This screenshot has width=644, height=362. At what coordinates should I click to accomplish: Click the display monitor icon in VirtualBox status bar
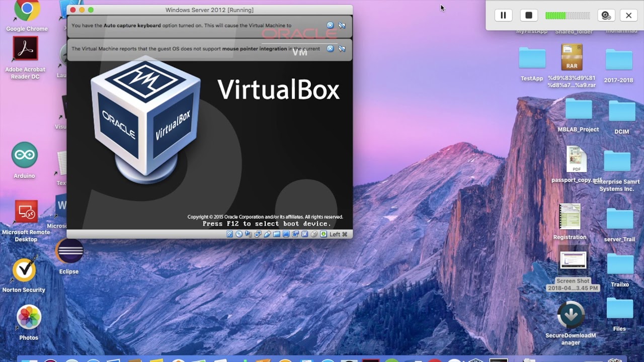click(x=286, y=234)
